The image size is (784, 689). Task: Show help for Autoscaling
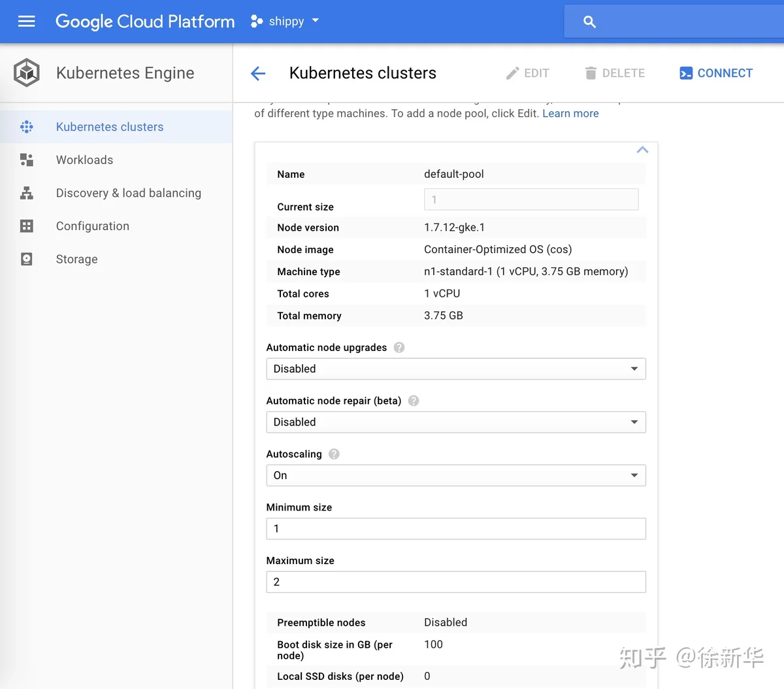pyautogui.click(x=334, y=454)
